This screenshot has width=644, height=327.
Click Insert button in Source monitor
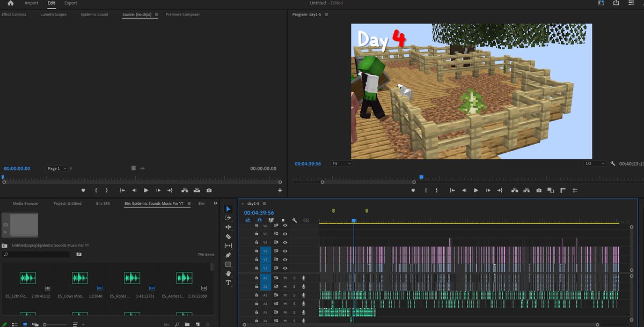pos(185,190)
